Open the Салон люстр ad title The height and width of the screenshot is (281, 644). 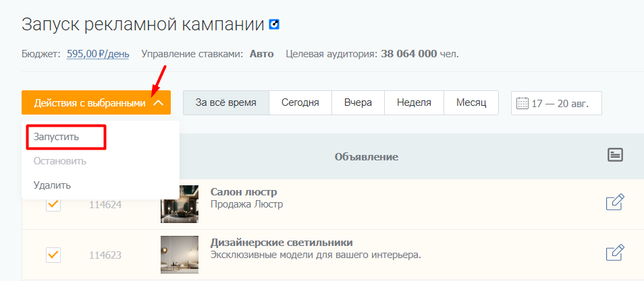(244, 192)
